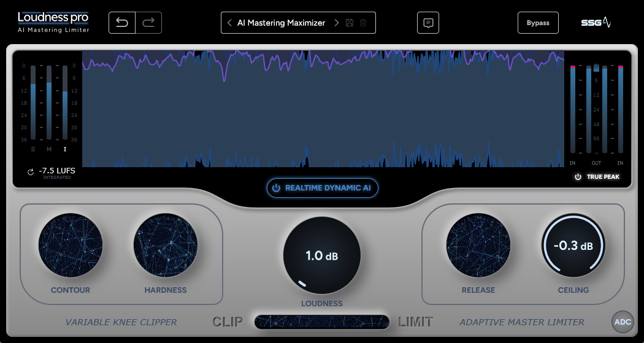Screen dimensions: 644x343
Task: Delete preset with trash icon
Action: [x=363, y=23]
